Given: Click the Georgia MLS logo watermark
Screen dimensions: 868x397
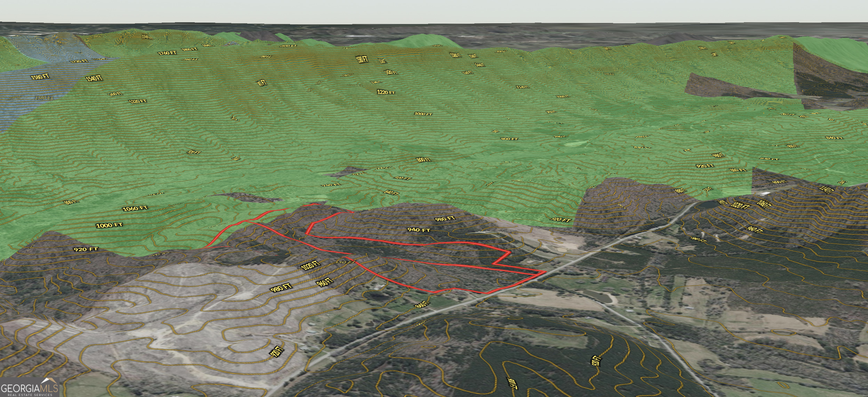Looking at the screenshot, I should [29, 387].
